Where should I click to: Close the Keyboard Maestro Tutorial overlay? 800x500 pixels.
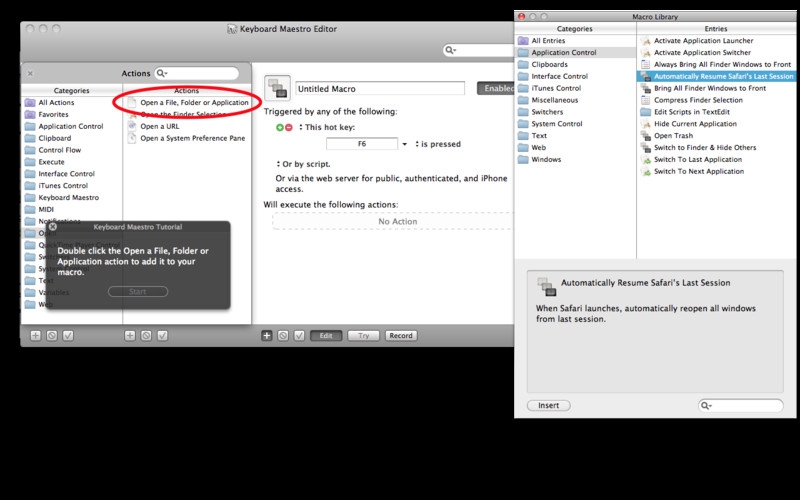(53, 227)
